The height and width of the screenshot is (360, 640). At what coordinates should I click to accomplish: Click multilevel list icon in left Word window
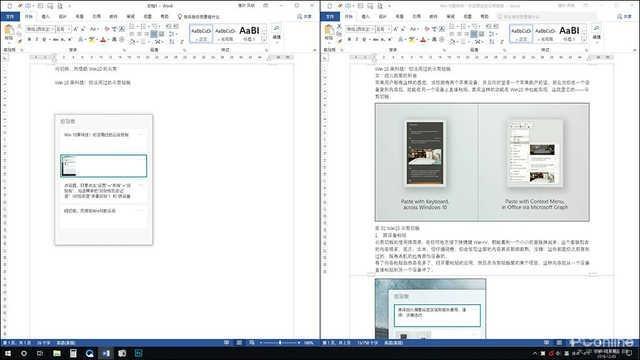click(154, 26)
